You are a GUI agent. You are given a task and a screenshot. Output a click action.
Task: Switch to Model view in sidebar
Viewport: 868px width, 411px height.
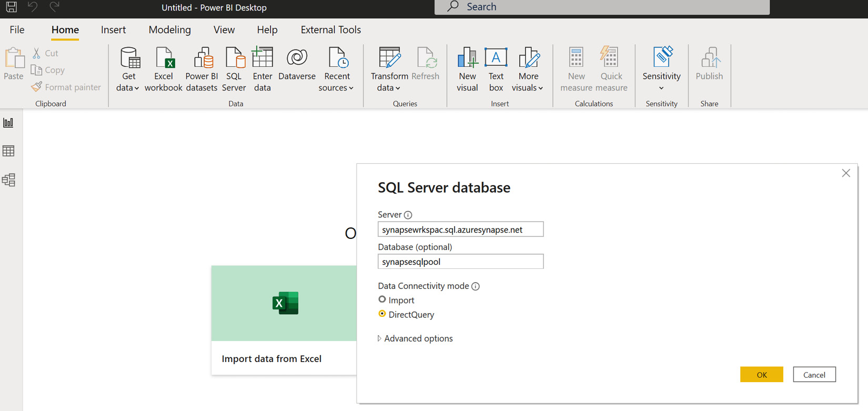point(8,180)
